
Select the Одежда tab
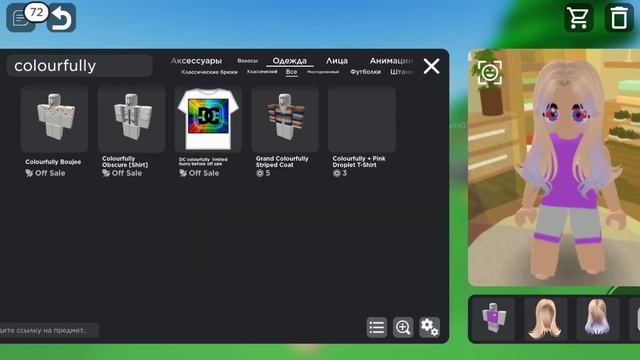point(289,61)
